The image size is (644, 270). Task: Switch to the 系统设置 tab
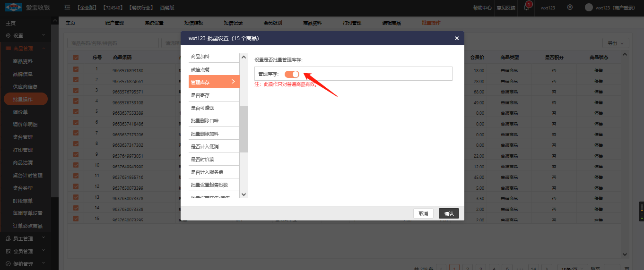pyautogui.click(x=154, y=23)
